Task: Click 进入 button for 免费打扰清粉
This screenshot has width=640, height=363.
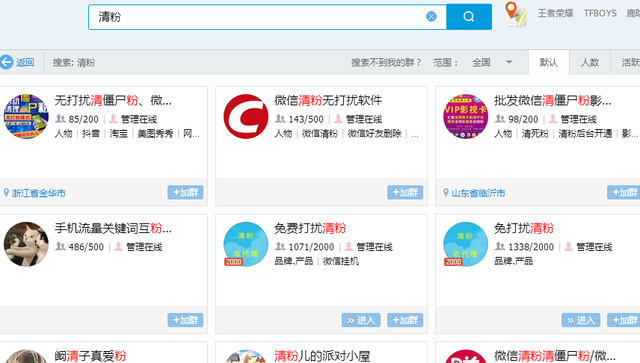Action: pos(361,320)
